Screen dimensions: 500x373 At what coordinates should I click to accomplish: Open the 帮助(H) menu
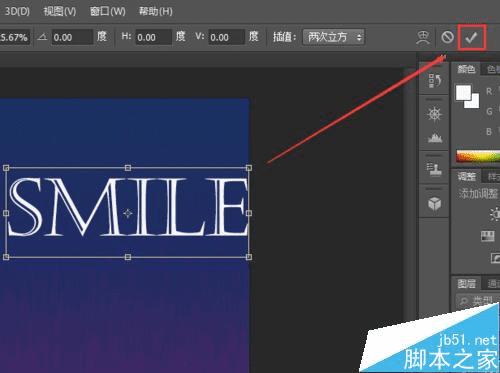(156, 11)
